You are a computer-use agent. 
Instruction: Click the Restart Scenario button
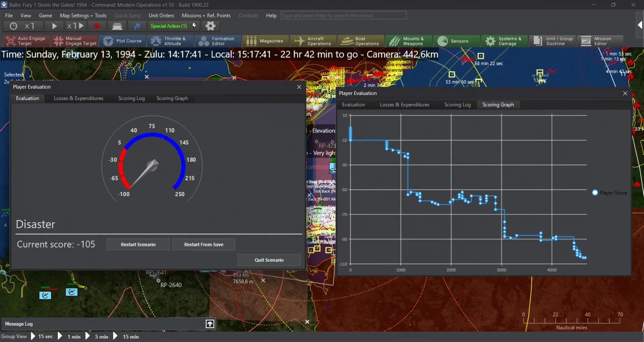(138, 245)
